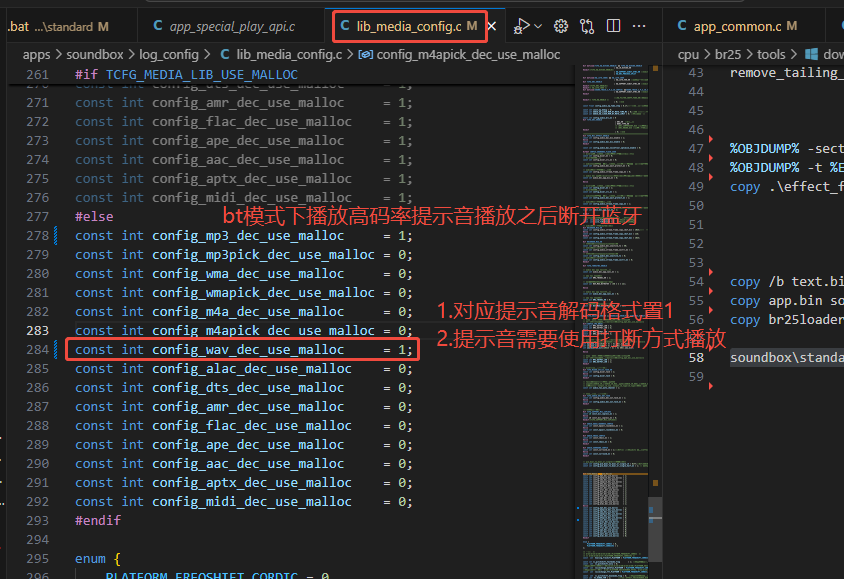Click line number 58 in right editor
Viewport: 844px width, 579px height.
696,357
